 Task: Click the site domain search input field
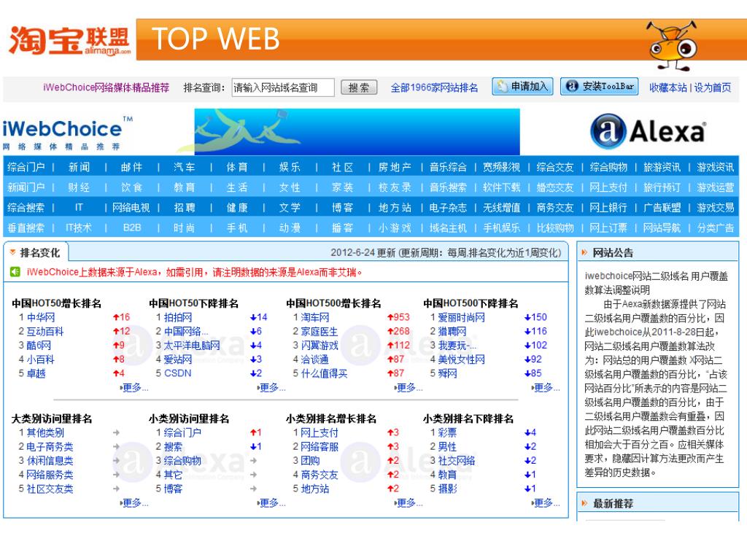pyautogui.click(x=283, y=87)
